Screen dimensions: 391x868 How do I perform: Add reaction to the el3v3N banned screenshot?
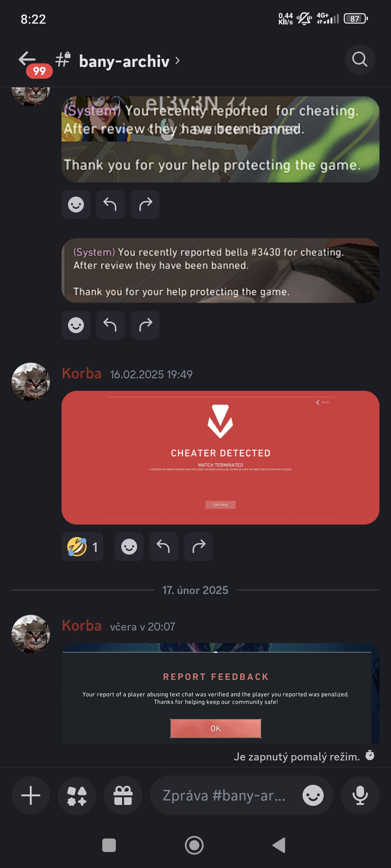[x=76, y=204]
